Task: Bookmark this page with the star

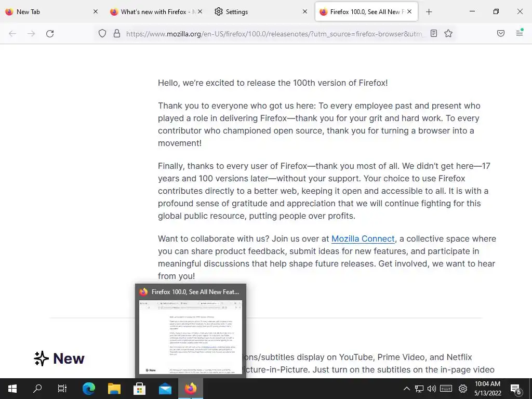Action: point(448,33)
